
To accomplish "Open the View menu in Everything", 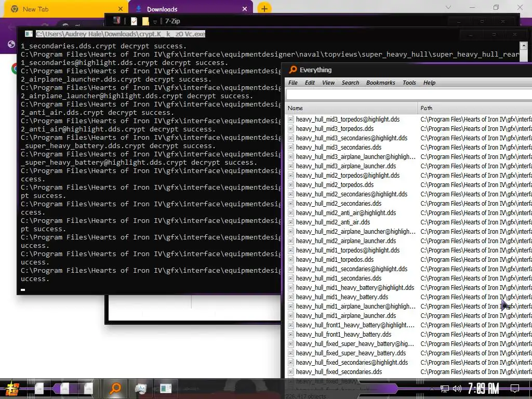I will point(328,83).
